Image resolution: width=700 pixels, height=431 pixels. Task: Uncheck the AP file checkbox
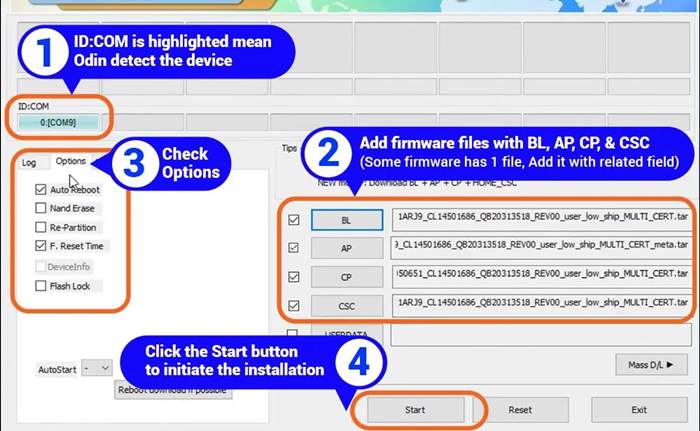294,248
